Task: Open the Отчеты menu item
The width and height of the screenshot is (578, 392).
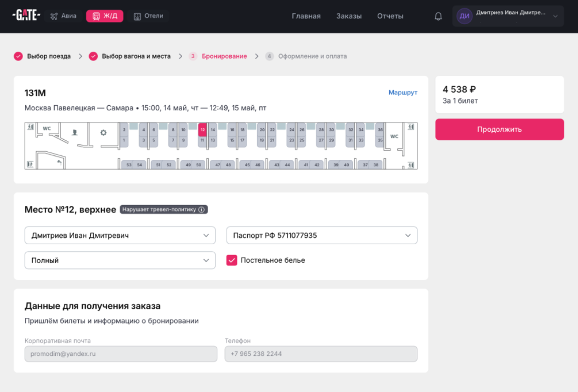Action: 390,16
